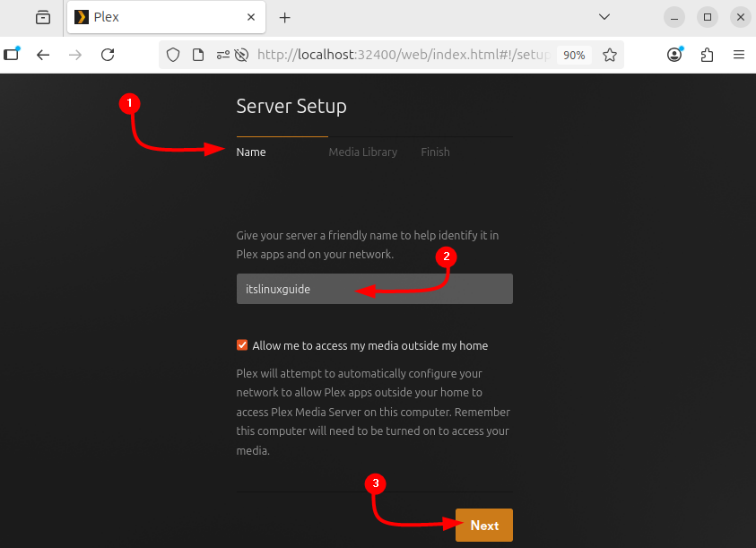Close the Plex browser tab
The image size is (756, 548).
[252, 17]
